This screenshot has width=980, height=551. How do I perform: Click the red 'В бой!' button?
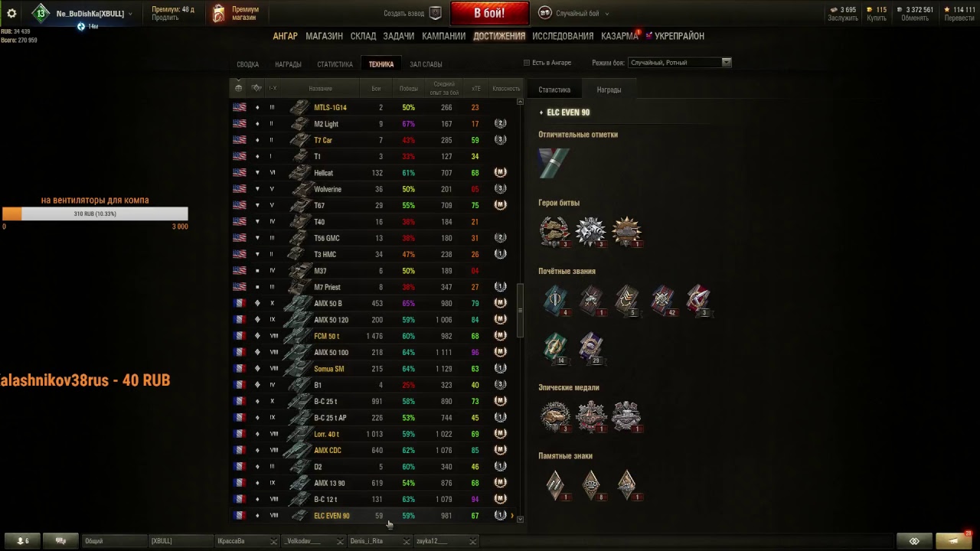point(489,13)
